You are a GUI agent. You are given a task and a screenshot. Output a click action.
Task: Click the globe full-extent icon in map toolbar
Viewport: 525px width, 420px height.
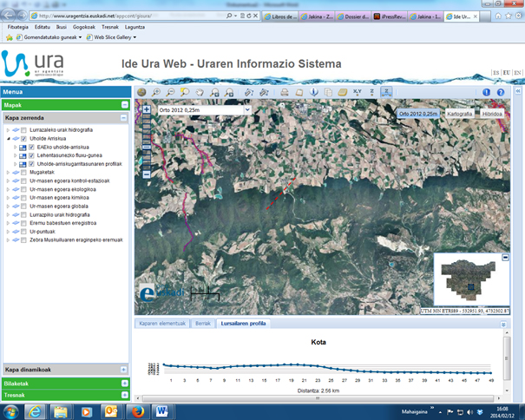[143, 92]
